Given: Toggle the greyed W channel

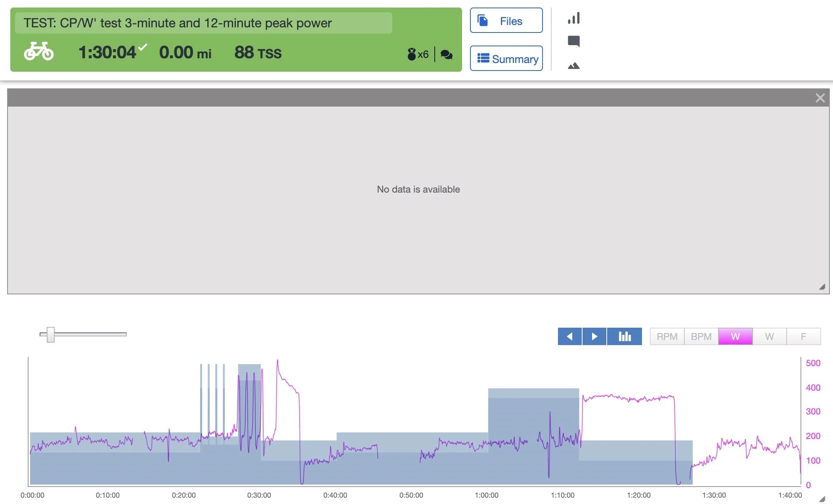Looking at the screenshot, I should (770, 336).
